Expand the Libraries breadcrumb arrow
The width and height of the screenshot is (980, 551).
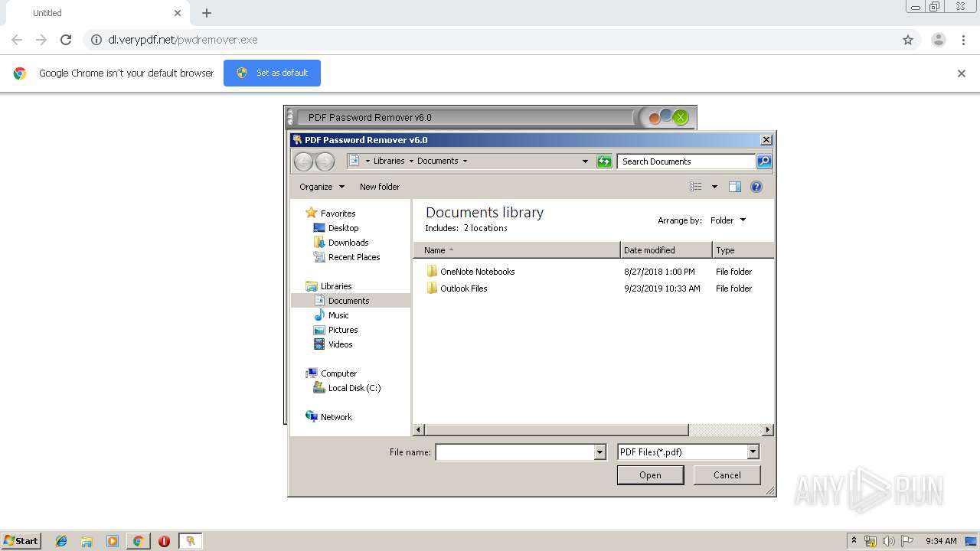point(410,161)
